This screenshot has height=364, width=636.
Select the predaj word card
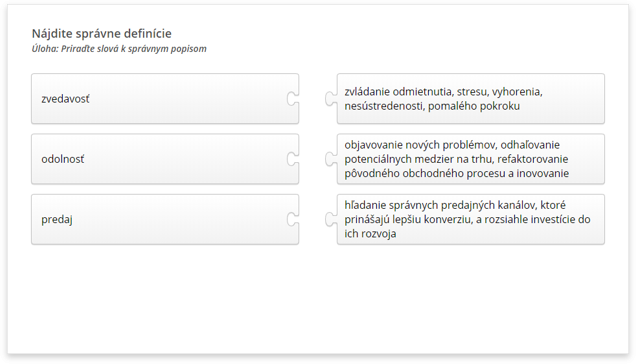point(165,219)
